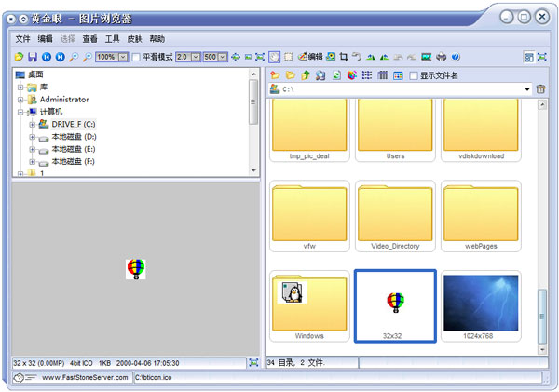This screenshot has height=392, width=559.
Task: Click the www.FastStoneServer.com link
Action: tap(85, 377)
